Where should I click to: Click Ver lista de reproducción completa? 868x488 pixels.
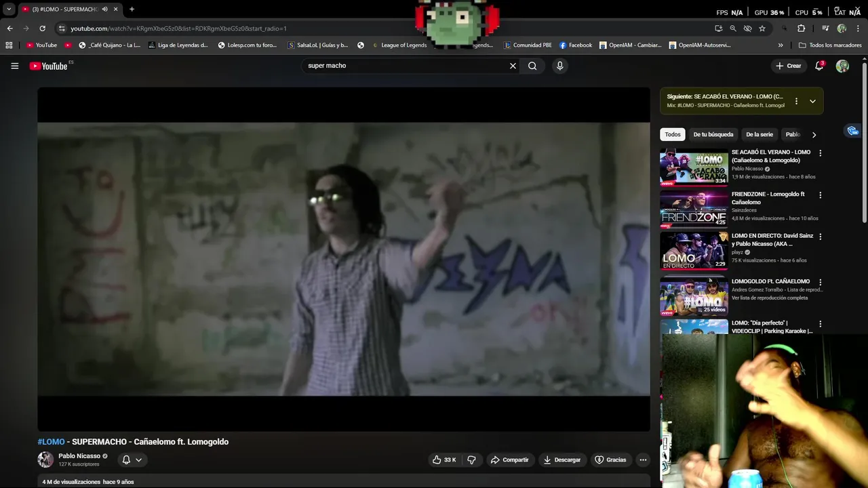[770, 298]
